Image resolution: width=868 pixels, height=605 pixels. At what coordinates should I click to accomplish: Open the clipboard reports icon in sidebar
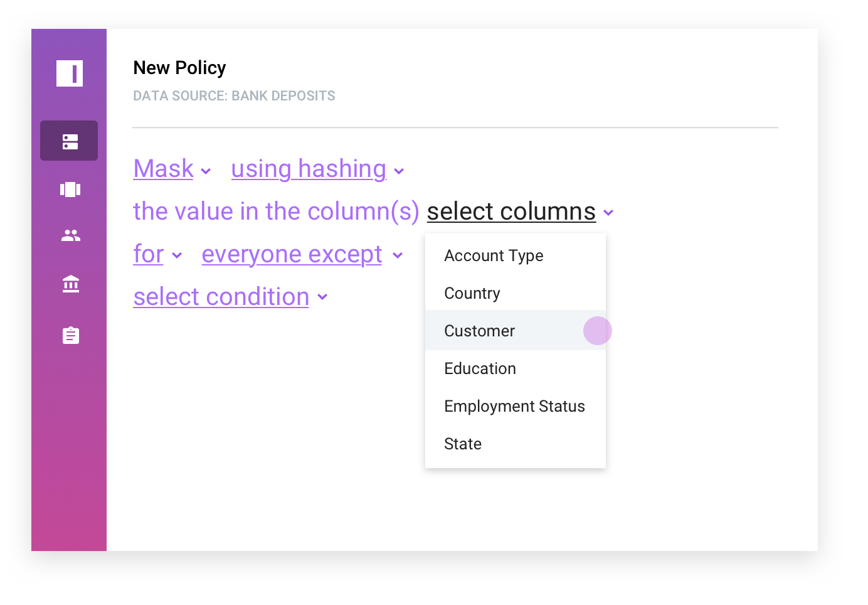tap(71, 335)
